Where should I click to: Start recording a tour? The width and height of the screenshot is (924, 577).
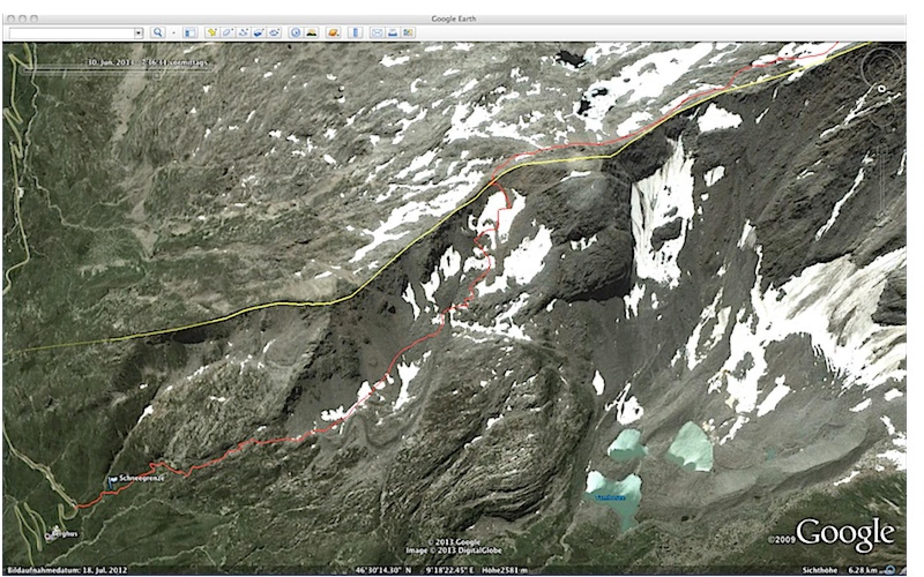tap(274, 33)
